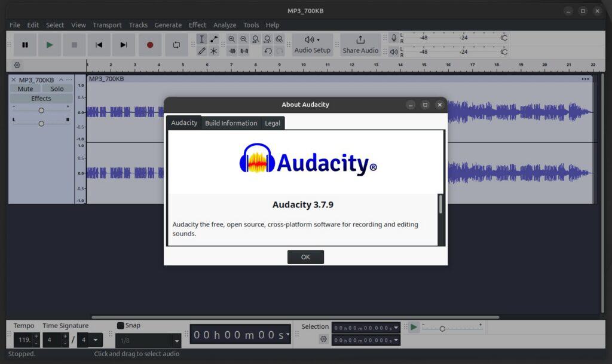Viewport: 612px width, 364px height.
Task: Open the Effect menu
Action: (x=197, y=25)
